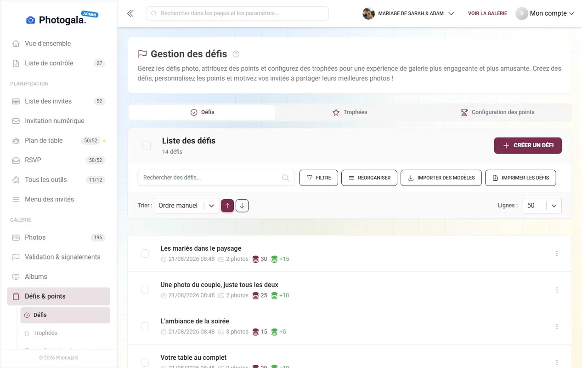Open the Configuration des points tab
The width and height of the screenshot is (588, 368).
click(498, 112)
